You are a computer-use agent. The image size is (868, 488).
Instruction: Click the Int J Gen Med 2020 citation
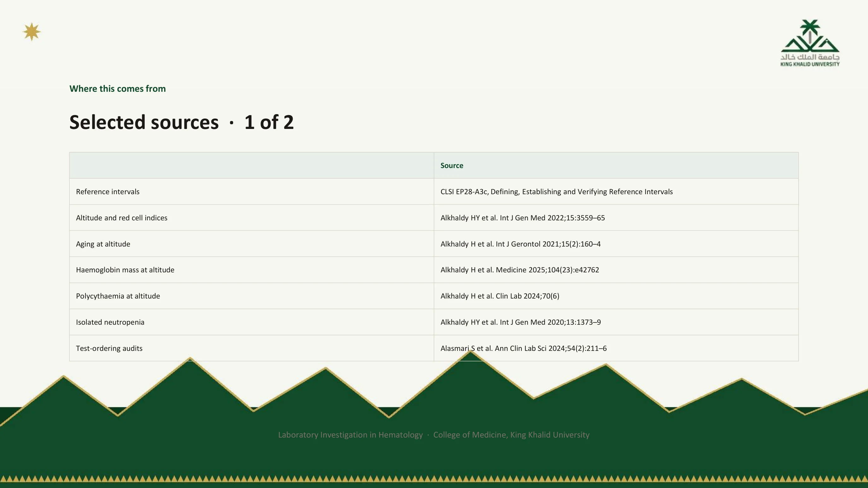521,322
